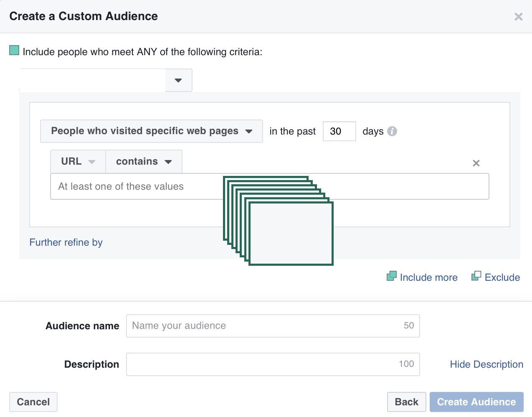
Task: Click the 'Hide Description' link
Action: [486, 364]
